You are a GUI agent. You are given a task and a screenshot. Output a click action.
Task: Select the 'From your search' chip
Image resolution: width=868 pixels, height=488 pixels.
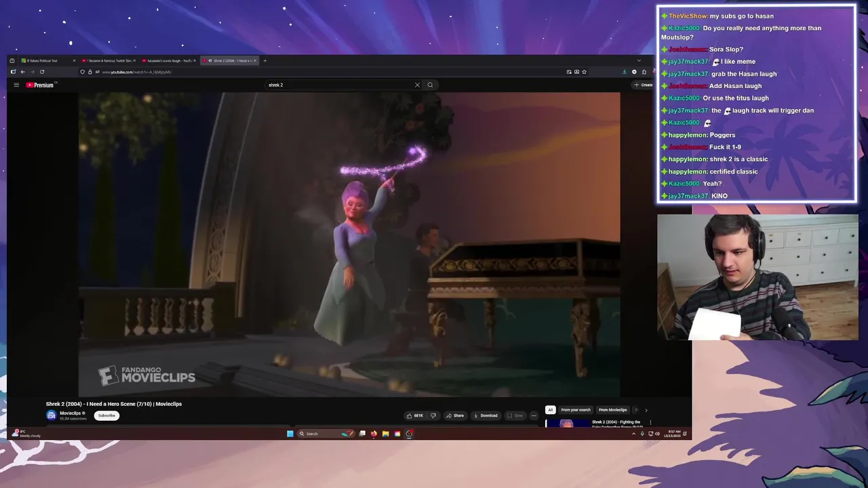[x=576, y=409]
